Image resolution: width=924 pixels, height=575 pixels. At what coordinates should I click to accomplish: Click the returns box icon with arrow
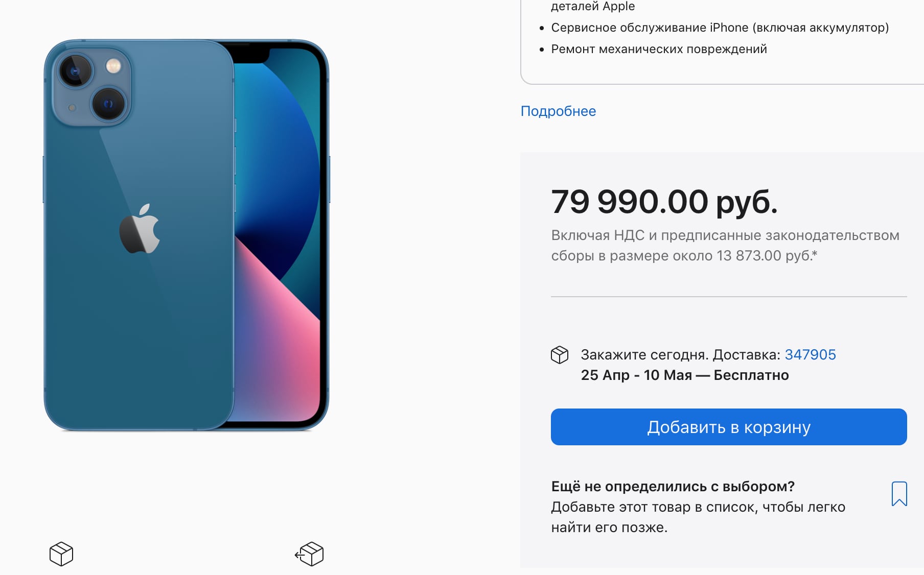click(x=309, y=554)
